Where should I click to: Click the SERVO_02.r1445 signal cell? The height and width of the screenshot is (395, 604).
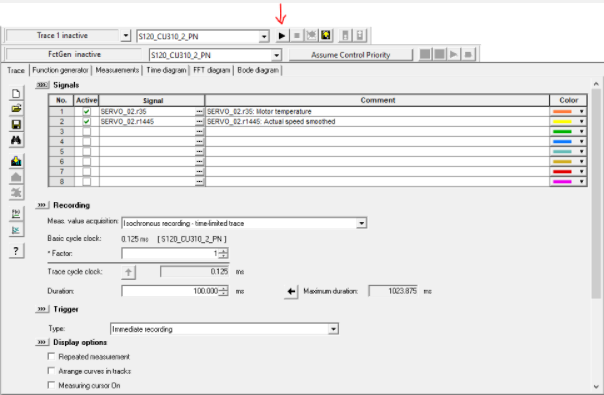(x=147, y=121)
